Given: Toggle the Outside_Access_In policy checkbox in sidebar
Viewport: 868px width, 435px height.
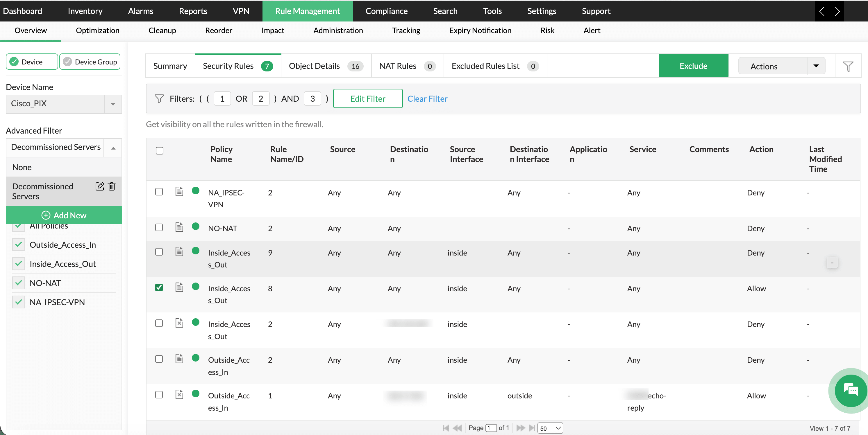Looking at the screenshot, I should click(x=19, y=245).
